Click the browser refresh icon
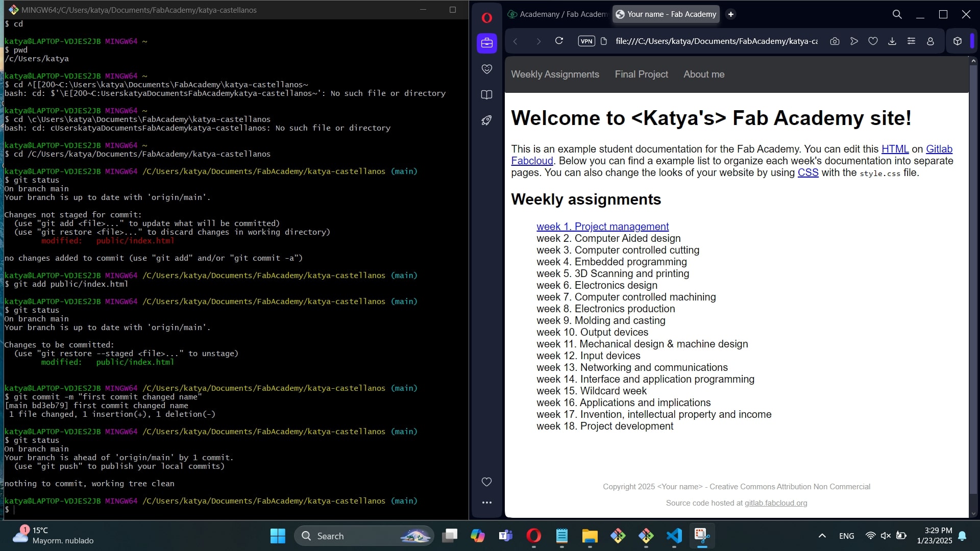Image resolution: width=980 pixels, height=551 pixels. 559,41
